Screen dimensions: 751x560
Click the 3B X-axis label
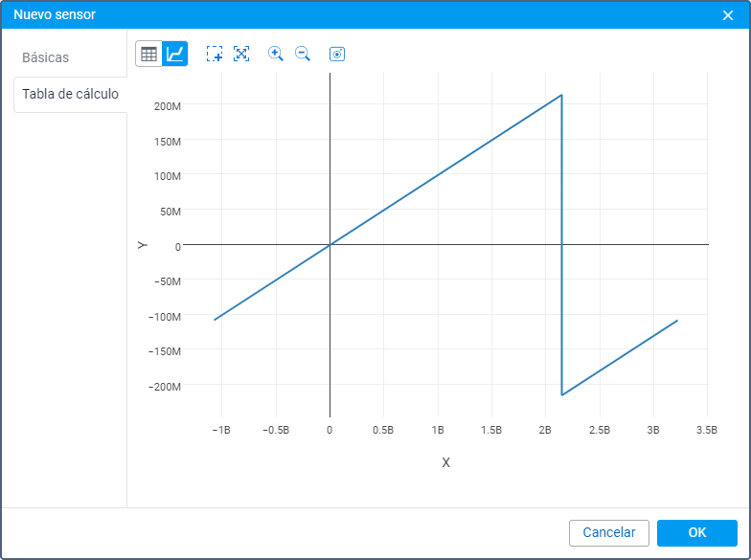click(x=653, y=430)
